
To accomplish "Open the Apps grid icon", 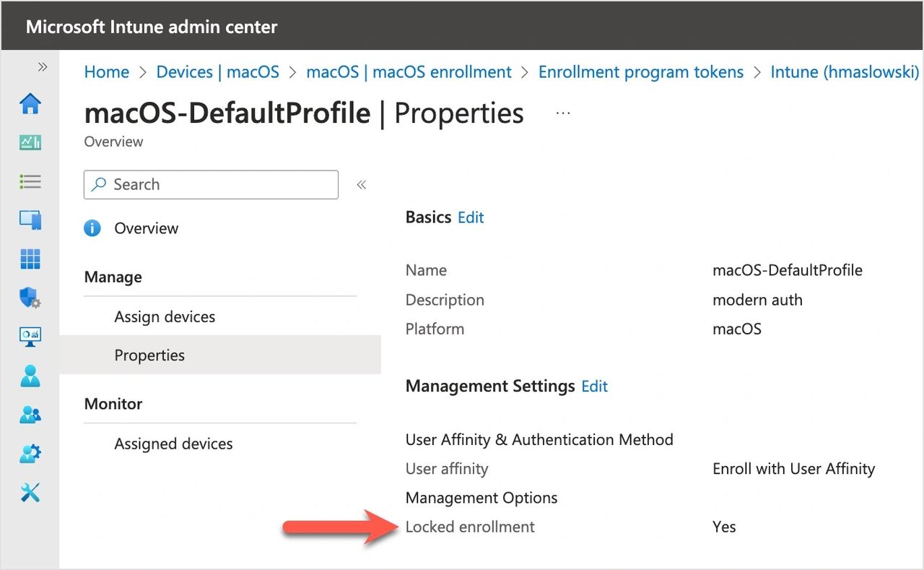I will 30,259.
